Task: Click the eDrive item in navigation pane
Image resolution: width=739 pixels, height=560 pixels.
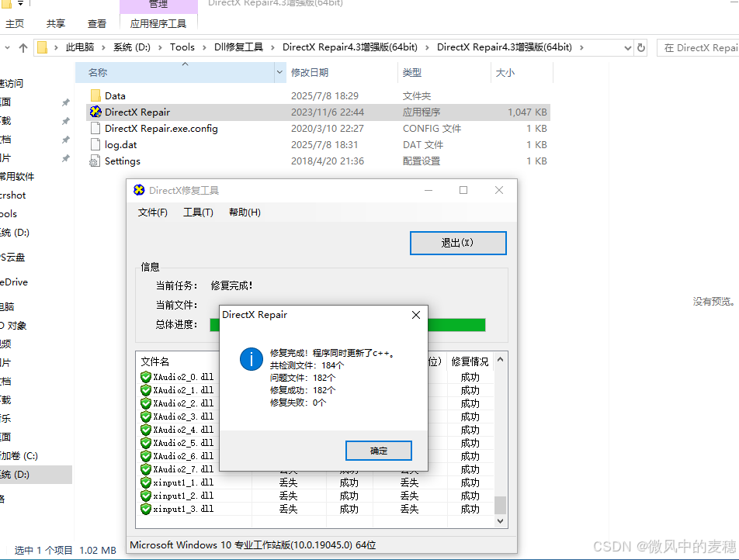Action: tap(14, 282)
